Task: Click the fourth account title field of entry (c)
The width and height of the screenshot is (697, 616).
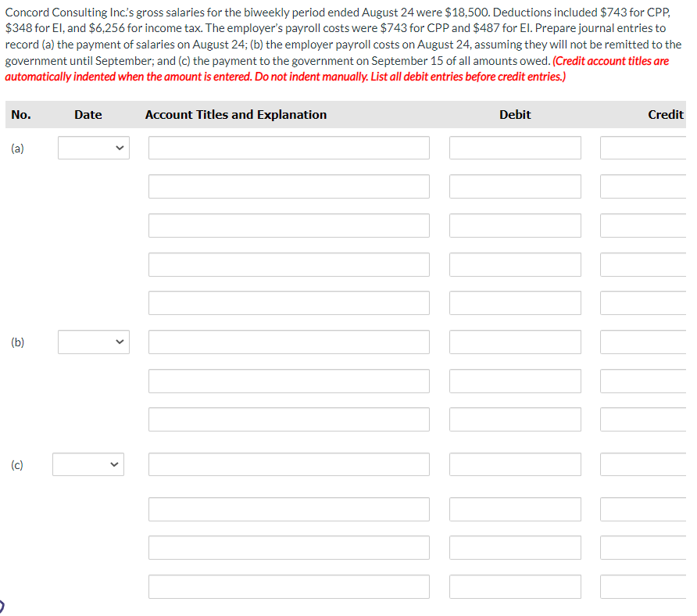Action: pyautogui.click(x=289, y=586)
